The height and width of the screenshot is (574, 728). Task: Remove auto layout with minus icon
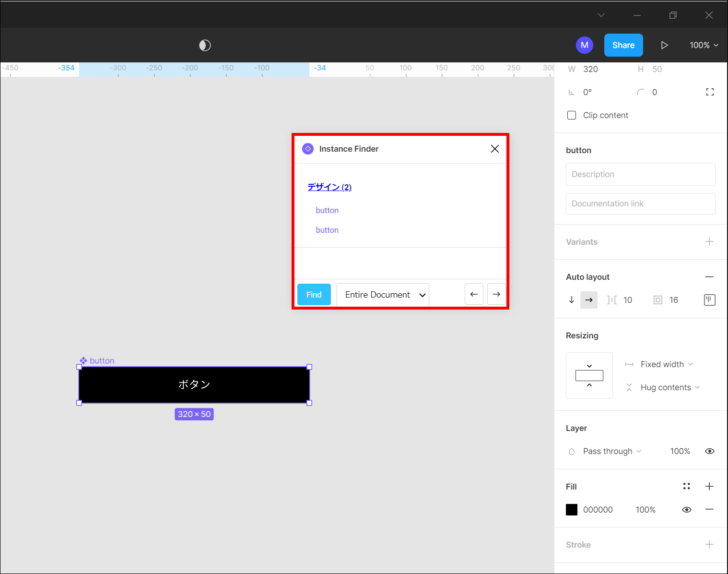pyautogui.click(x=709, y=277)
